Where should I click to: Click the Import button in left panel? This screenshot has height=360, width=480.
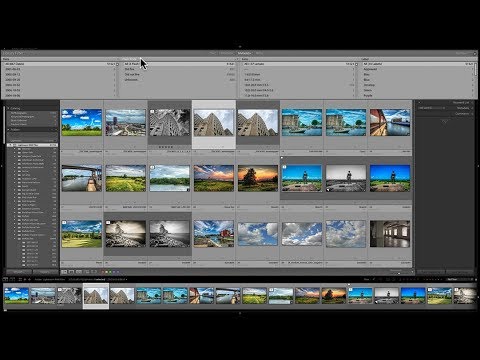[x=19, y=272]
